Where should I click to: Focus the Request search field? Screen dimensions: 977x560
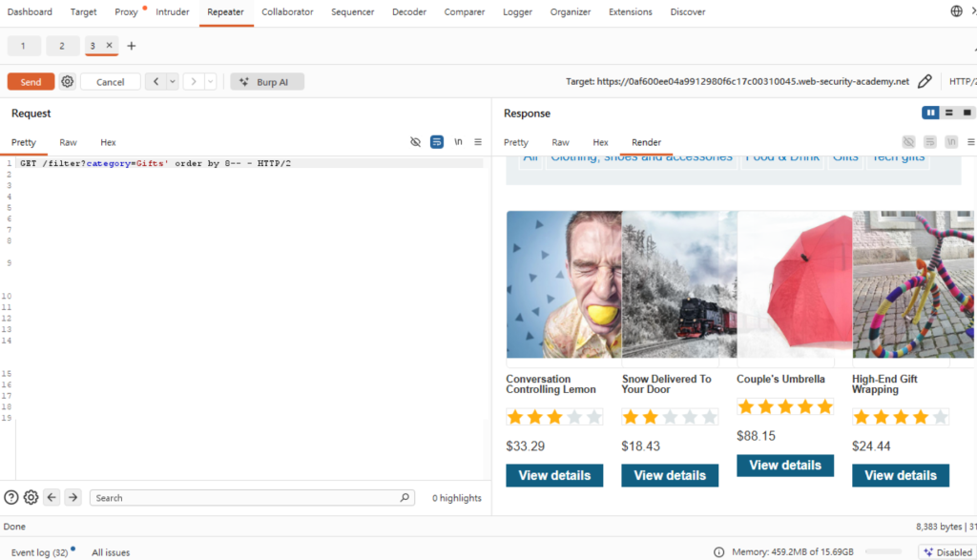[252, 497]
